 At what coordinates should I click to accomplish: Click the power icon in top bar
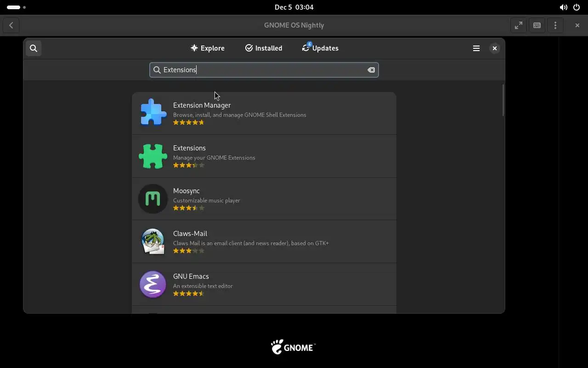pyautogui.click(x=577, y=7)
